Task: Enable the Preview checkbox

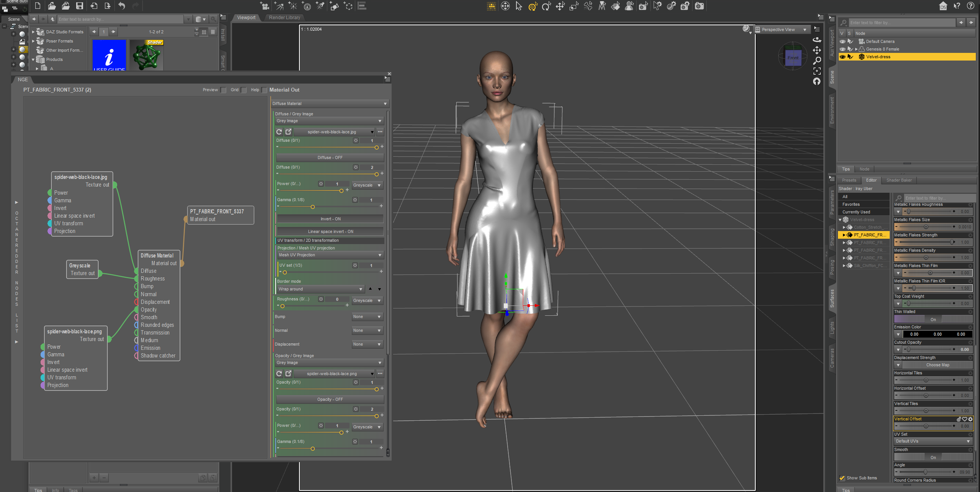Action: tap(224, 90)
